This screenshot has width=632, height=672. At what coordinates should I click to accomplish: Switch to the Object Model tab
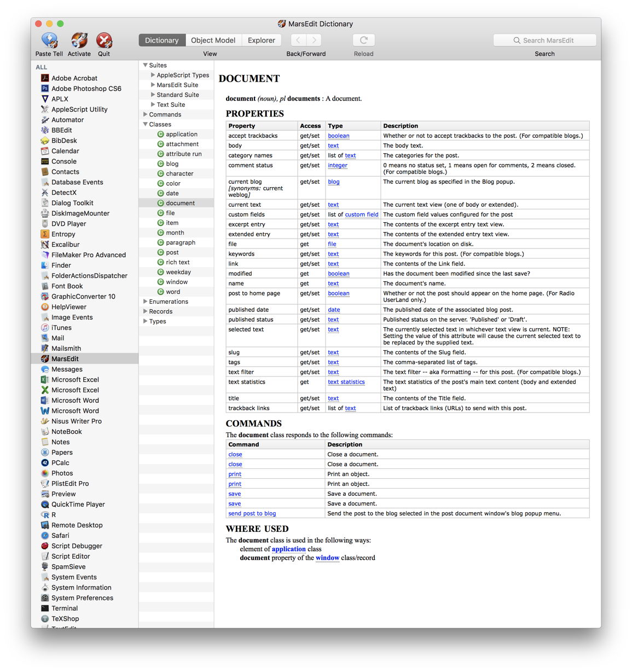tap(213, 40)
